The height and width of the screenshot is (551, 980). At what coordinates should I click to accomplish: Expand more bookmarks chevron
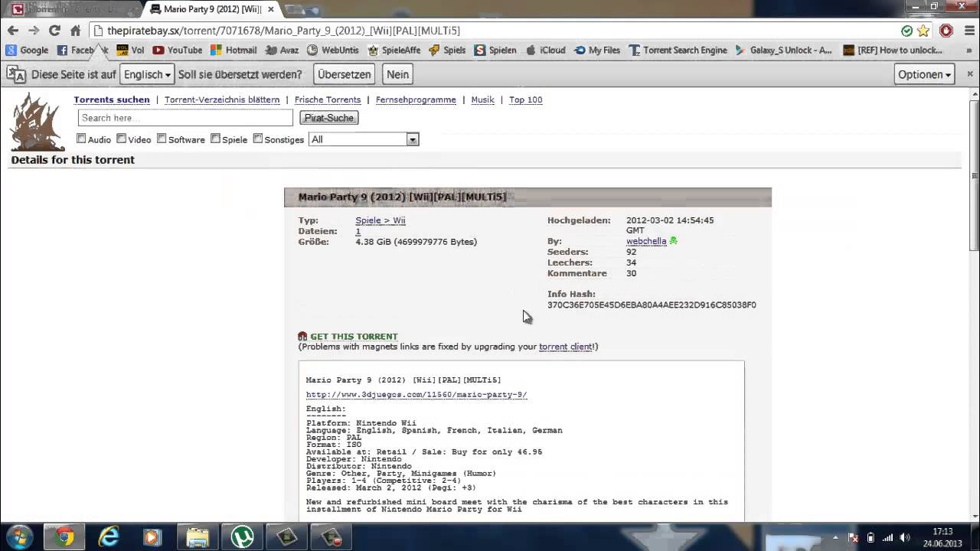[969, 50]
